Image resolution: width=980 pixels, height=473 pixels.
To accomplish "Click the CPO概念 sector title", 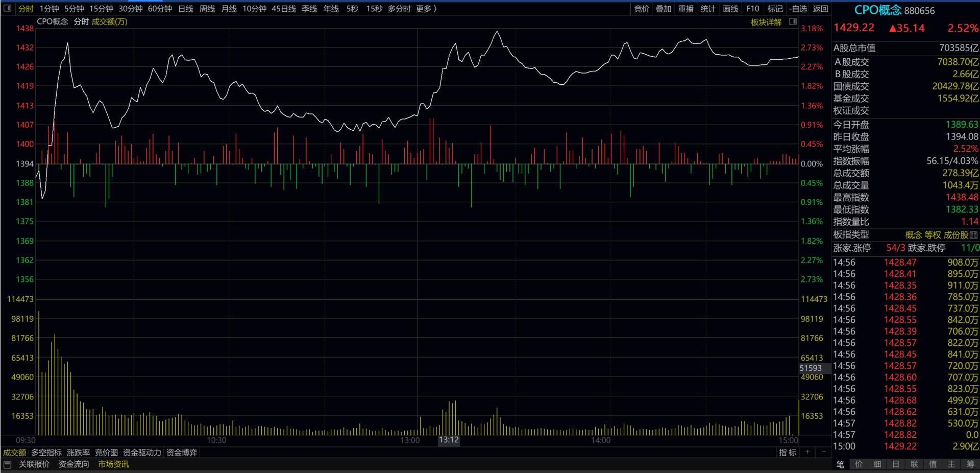I will click(x=878, y=10).
